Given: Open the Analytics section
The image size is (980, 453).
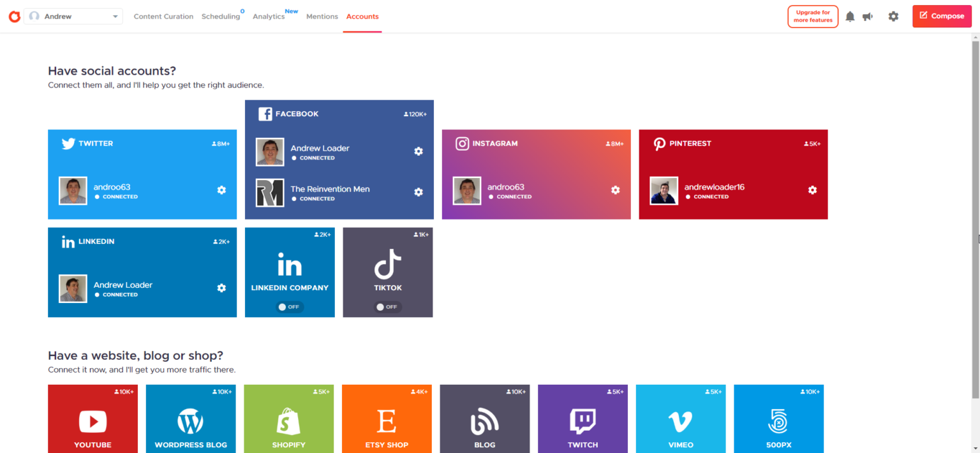Looking at the screenshot, I should [x=268, y=16].
